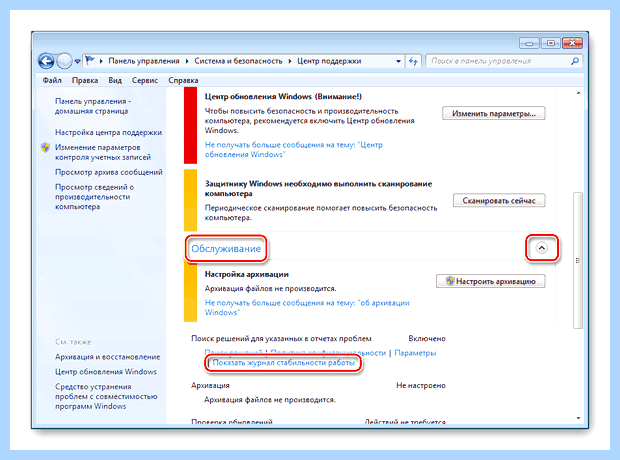Expand breadcrumb arrow after 'Система и безопасность'
The width and height of the screenshot is (620, 460).
tap(290, 61)
